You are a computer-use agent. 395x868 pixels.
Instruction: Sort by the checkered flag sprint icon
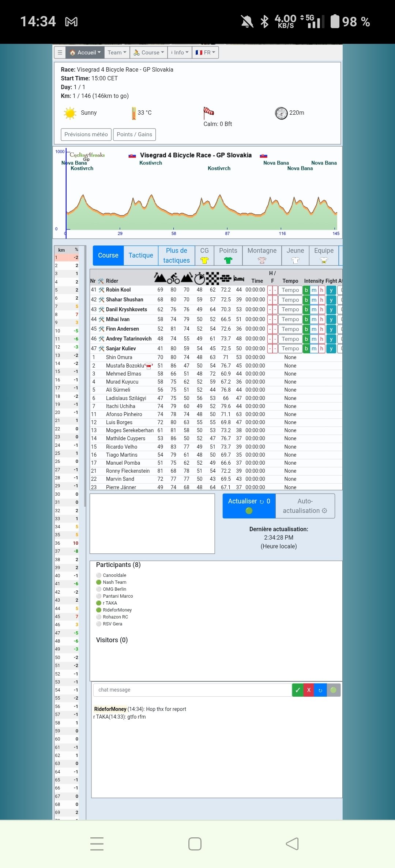point(212,278)
